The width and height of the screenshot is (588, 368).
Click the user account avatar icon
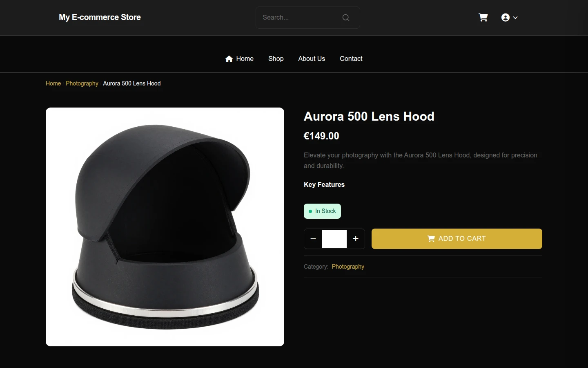pos(506,18)
